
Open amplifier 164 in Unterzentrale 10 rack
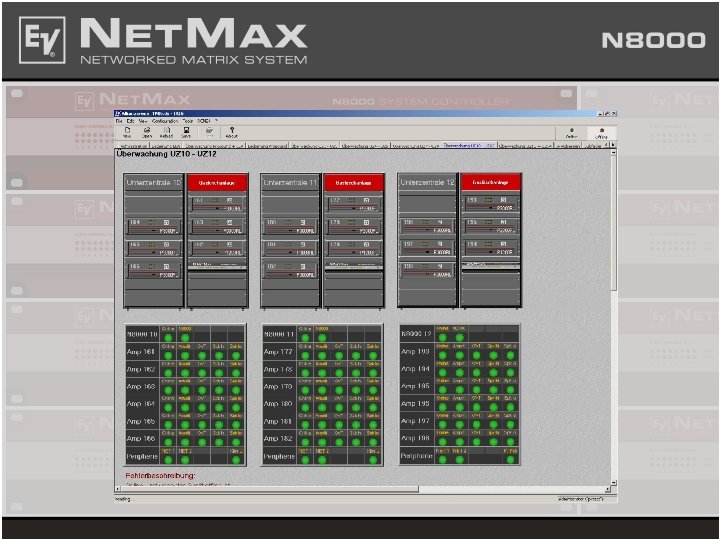(153, 226)
